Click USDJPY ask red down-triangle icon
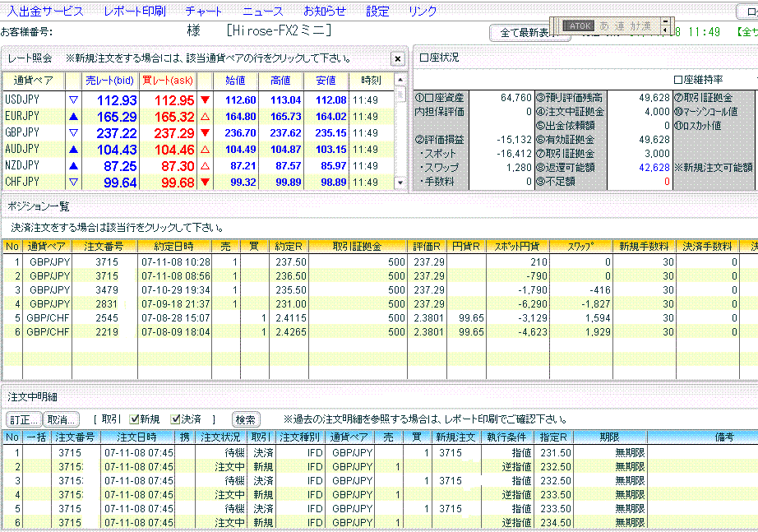This screenshot has width=758, height=532. click(205, 100)
